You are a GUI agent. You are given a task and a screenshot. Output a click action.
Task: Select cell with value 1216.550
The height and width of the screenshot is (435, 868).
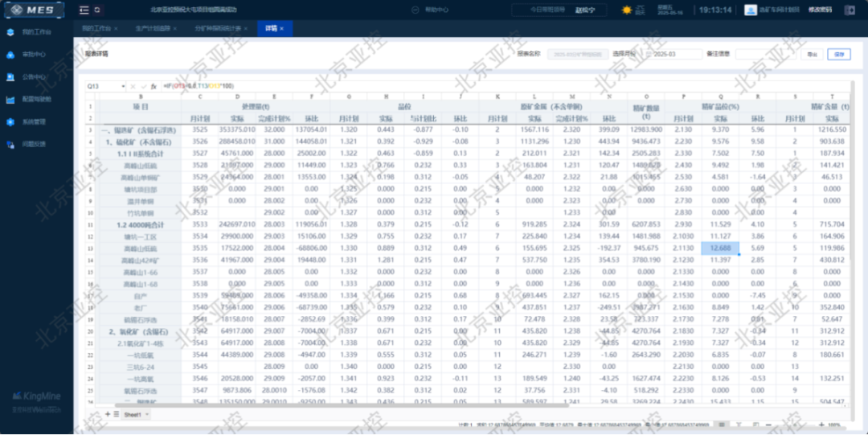(x=832, y=130)
